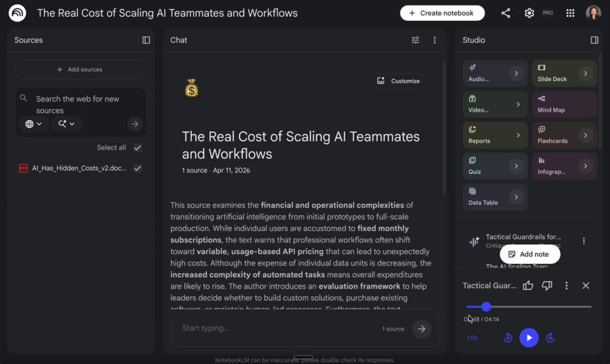Click the audio progress slider thumb
The height and width of the screenshot is (364, 610).
coord(486,307)
